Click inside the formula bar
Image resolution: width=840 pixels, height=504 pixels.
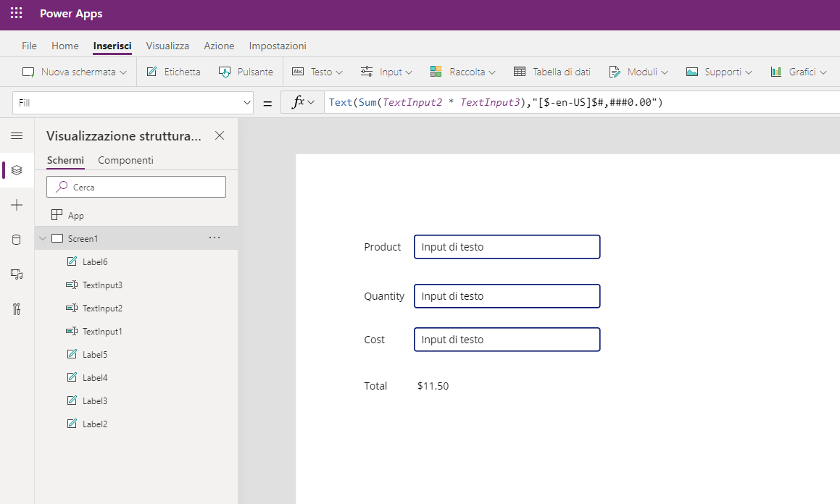click(x=507, y=101)
